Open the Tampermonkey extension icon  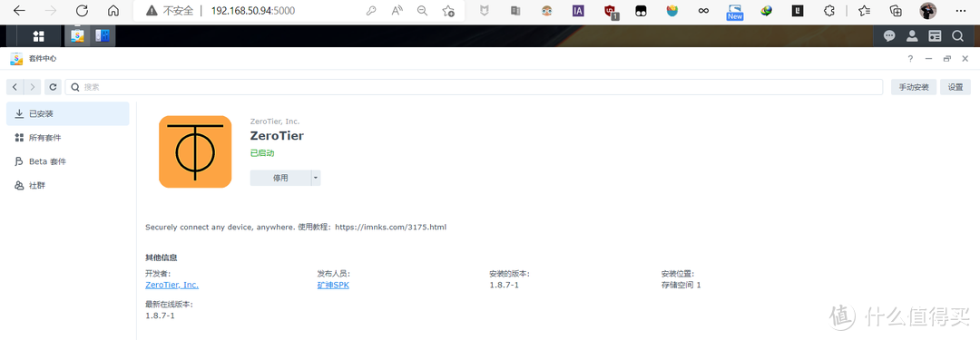coord(641,11)
